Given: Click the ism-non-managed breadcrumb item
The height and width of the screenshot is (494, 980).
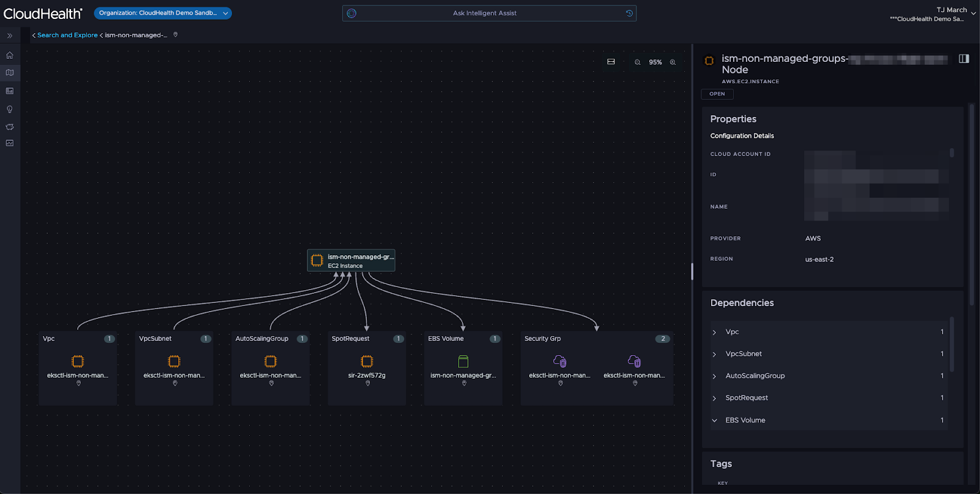Looking at the screenshot, I should point(136,36).
